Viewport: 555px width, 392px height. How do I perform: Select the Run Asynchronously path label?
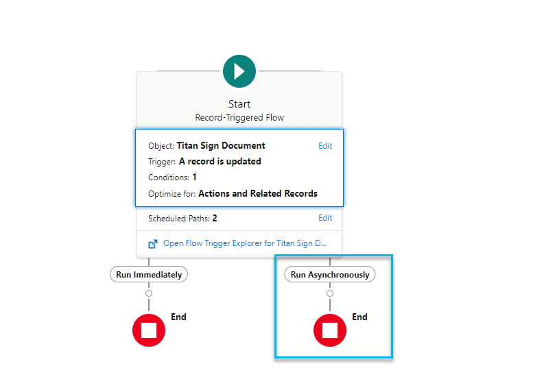click(330, 275)
